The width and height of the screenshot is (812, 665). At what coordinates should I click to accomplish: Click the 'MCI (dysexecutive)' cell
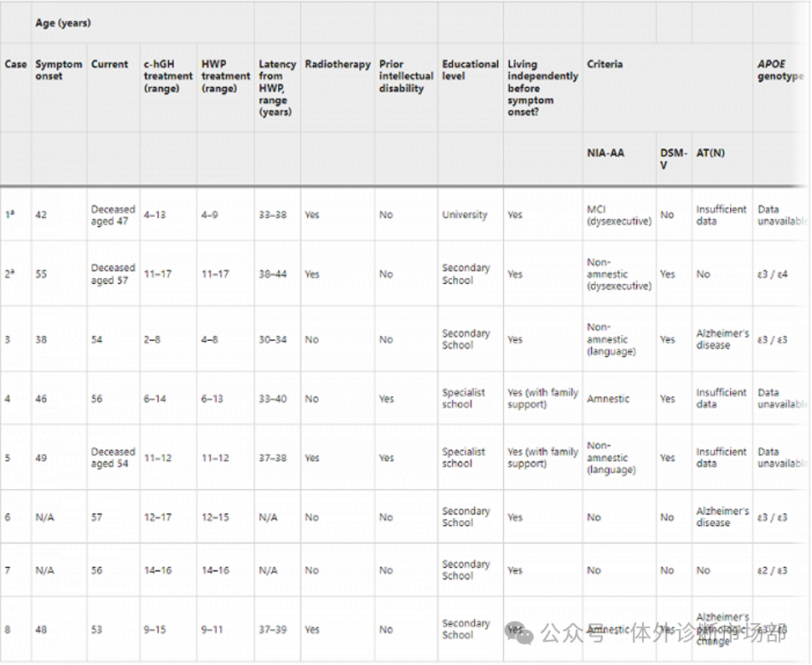[619, 215]
